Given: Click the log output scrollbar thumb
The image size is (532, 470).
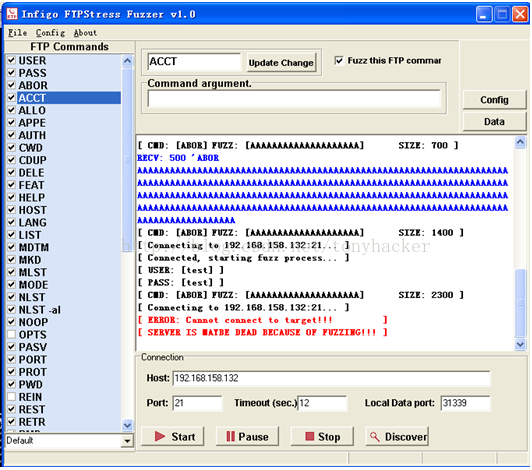Looking at the screenshot, I should (x=520, y=303).
